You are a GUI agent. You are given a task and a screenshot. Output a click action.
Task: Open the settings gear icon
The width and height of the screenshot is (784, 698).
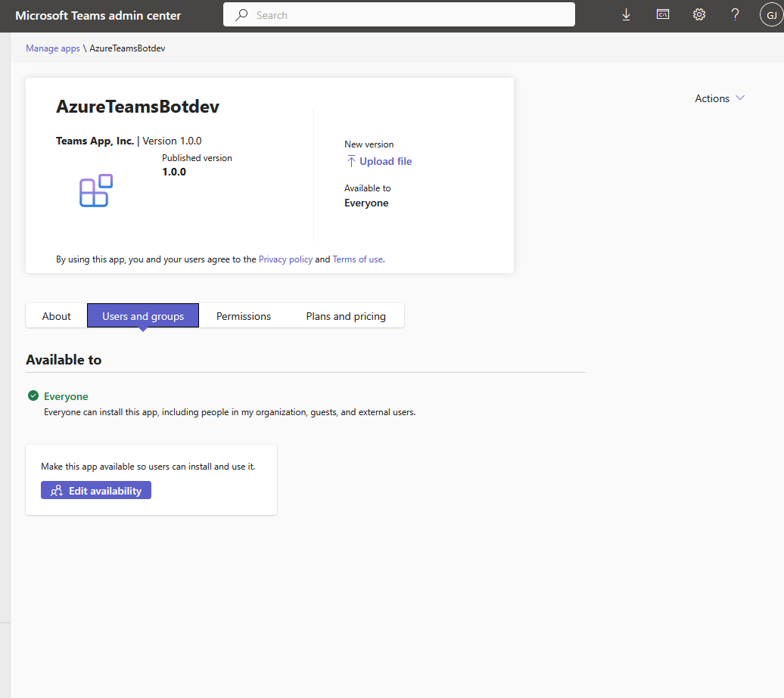coord(699,14)
